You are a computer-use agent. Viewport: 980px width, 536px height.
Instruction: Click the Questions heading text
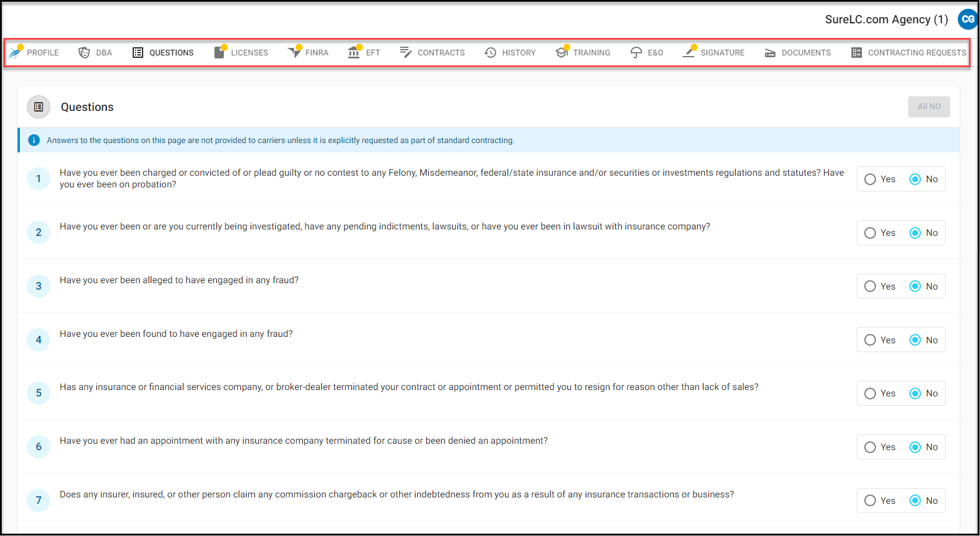pos(87,107)
